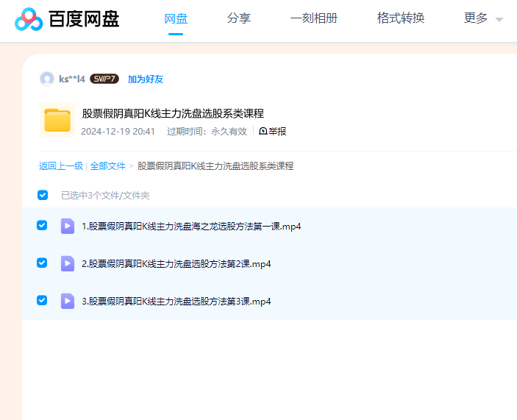Click the 过期时间：永久有效 text
Image resolution: width=517 pixels, height=420 pixels.
(x=207, y=132)
